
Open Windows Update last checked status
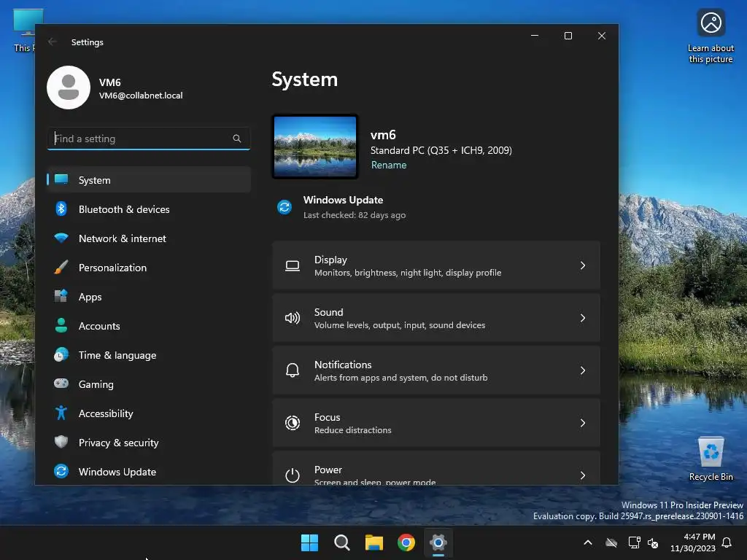click(355, 215)
